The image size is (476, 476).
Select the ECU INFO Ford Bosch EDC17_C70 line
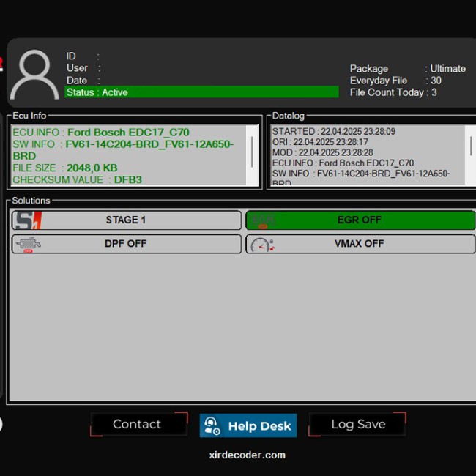coord(101,133)
